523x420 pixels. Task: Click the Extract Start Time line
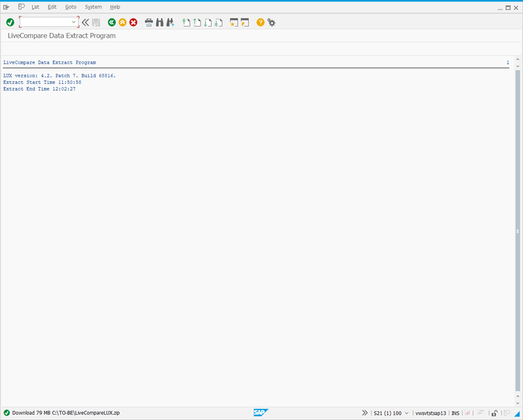tap(43, 82)
